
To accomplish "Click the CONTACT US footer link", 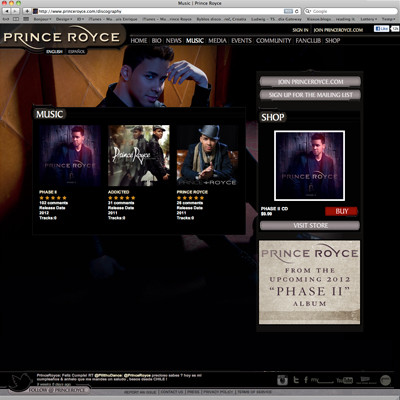I will point(172,392).
